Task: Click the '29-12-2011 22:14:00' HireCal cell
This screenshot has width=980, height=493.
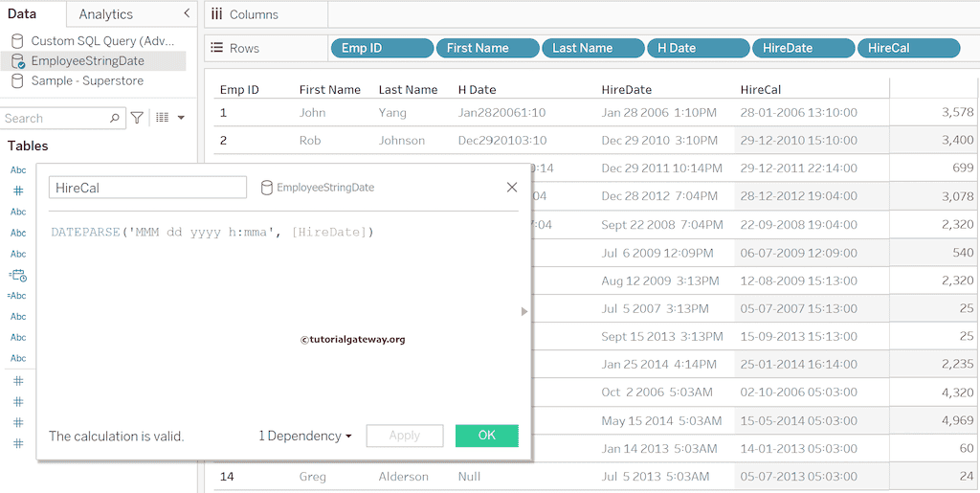Action: 799,168
